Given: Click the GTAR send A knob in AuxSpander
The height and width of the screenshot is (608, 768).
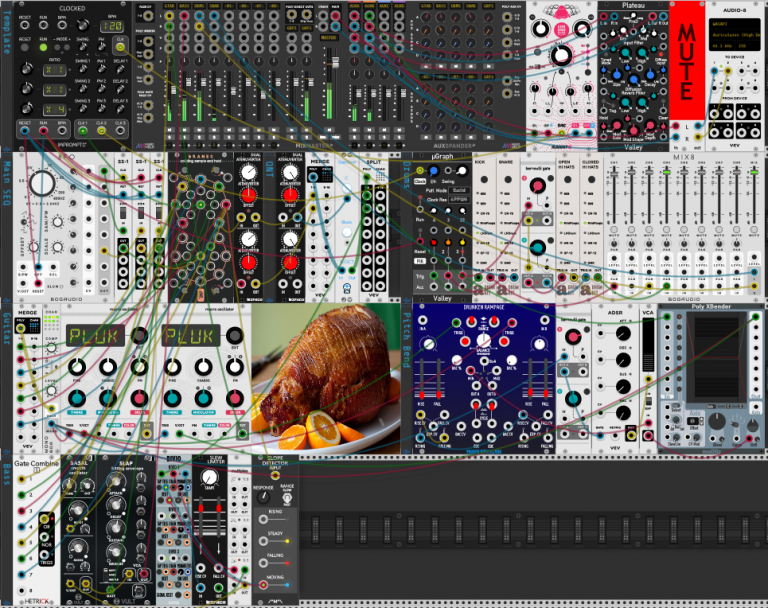Looking at the screenshot, I should click(426, 17).
